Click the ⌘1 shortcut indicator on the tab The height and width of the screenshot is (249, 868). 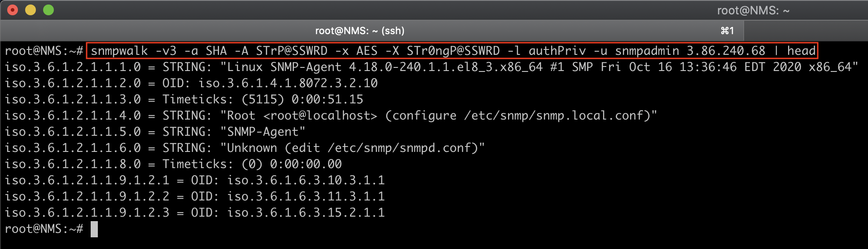[727, 31]
